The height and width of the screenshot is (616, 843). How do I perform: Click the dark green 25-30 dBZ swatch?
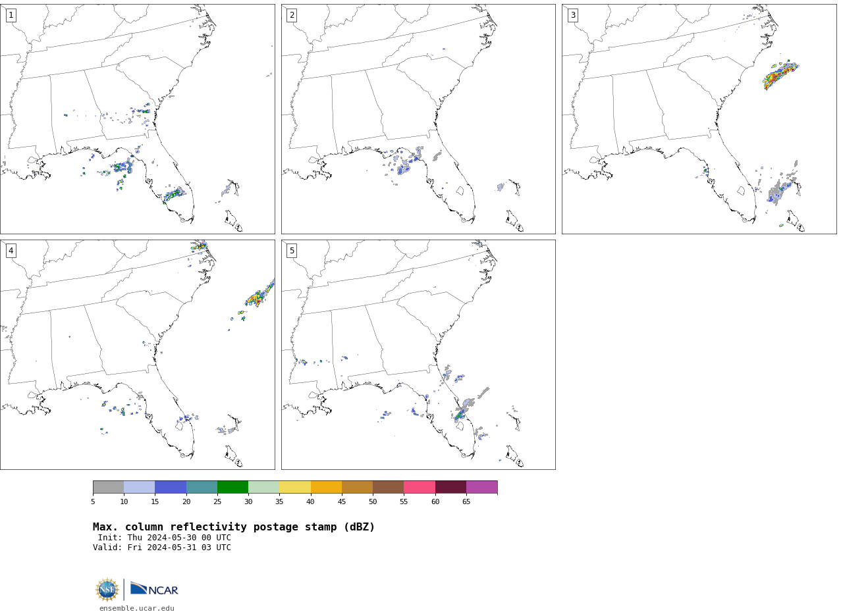pos(232,487)
